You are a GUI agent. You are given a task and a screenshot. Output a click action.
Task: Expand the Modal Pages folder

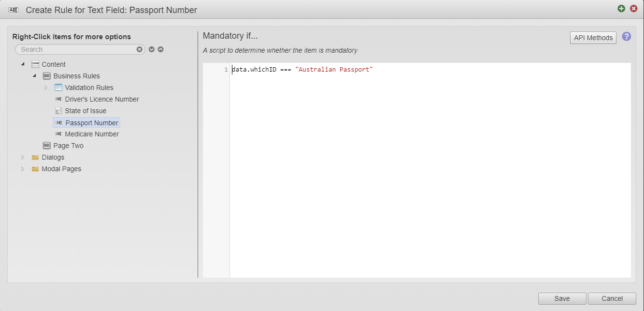(23, 169)
